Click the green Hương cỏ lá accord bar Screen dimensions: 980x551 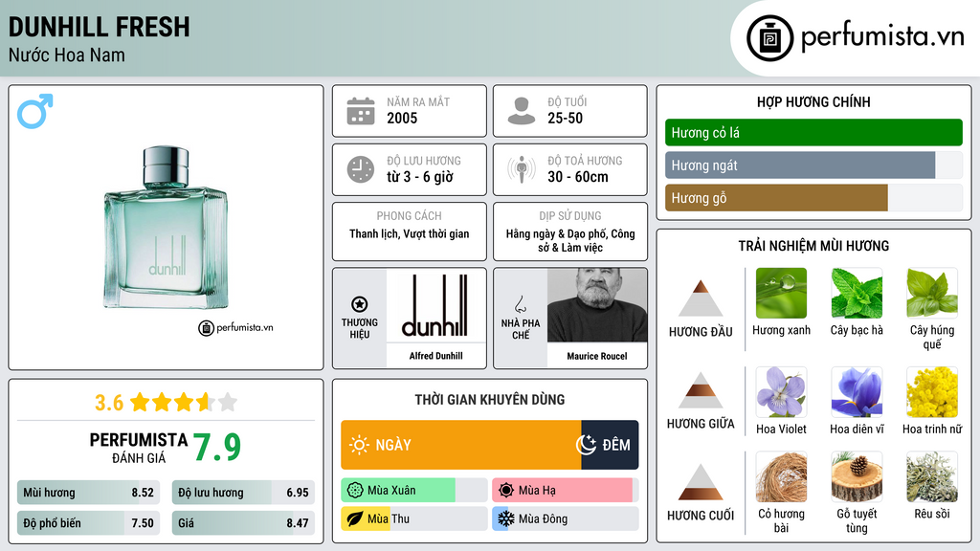813,132
